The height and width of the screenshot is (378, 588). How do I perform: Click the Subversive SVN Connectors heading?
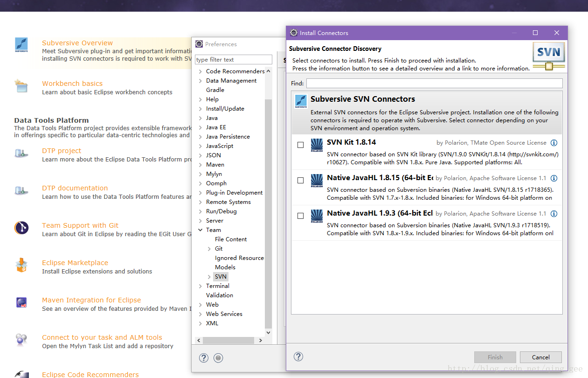tap(363, 99)
